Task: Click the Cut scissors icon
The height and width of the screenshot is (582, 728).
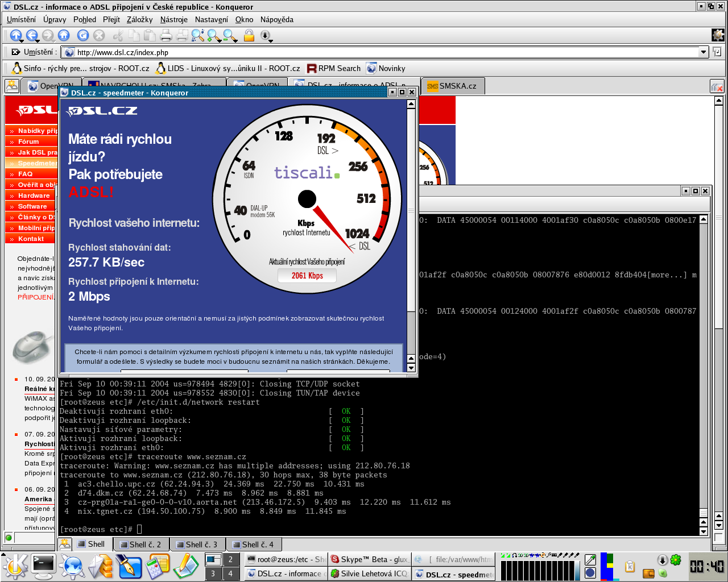Action: 118,35
